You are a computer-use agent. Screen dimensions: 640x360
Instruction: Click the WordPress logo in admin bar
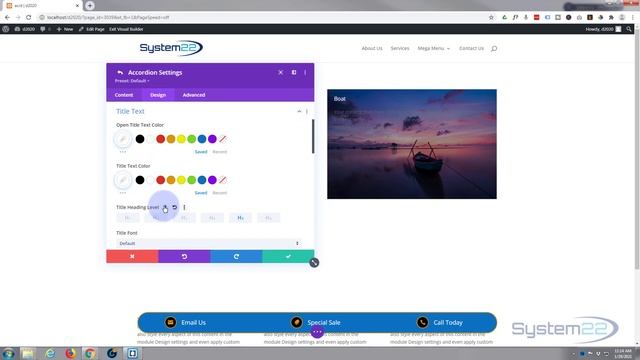pos(6,29)
